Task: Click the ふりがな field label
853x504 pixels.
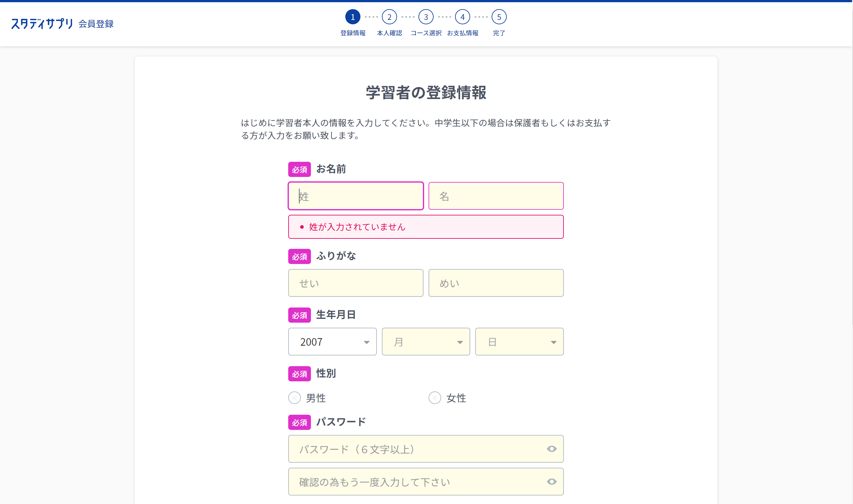Action: (336, 256)
